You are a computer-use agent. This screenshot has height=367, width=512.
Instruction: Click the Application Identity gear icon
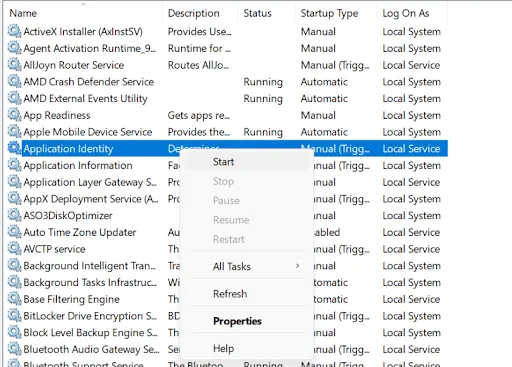14,148
